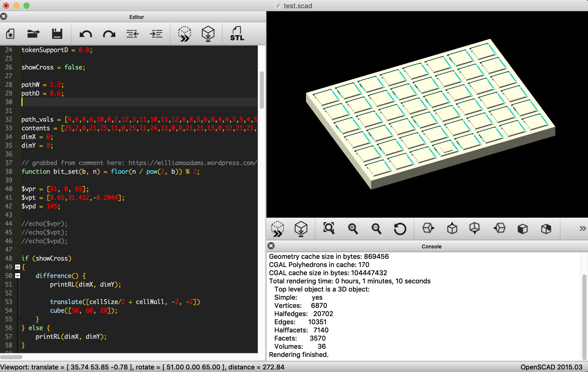Zoom out of the 3D view
The height and width of the screenshot is (372, 588).
pyautogui.click(x=376, y=228)
